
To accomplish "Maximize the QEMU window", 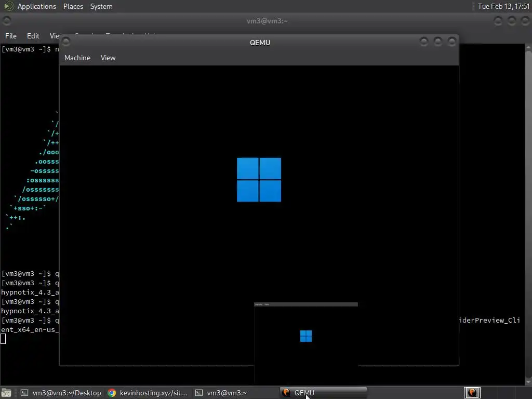I will pyautogui.click(x=437, y=42).
